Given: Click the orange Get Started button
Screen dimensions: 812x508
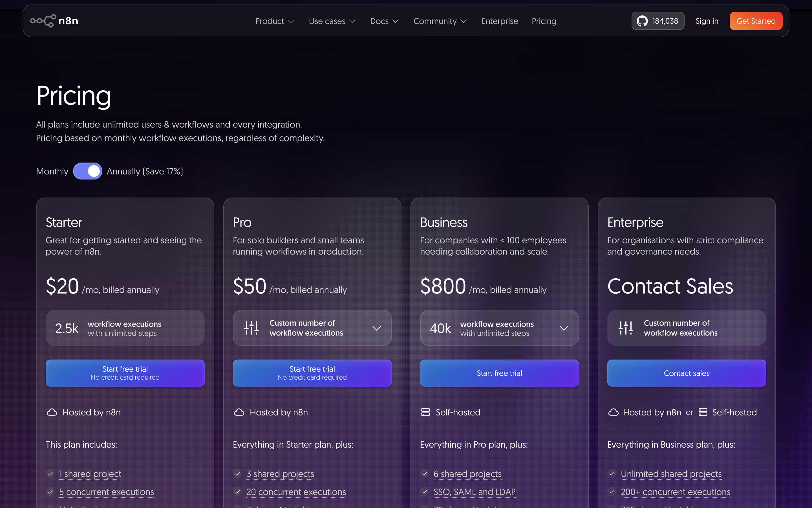Looking at the screenshot, I should (x=756, y=21).
